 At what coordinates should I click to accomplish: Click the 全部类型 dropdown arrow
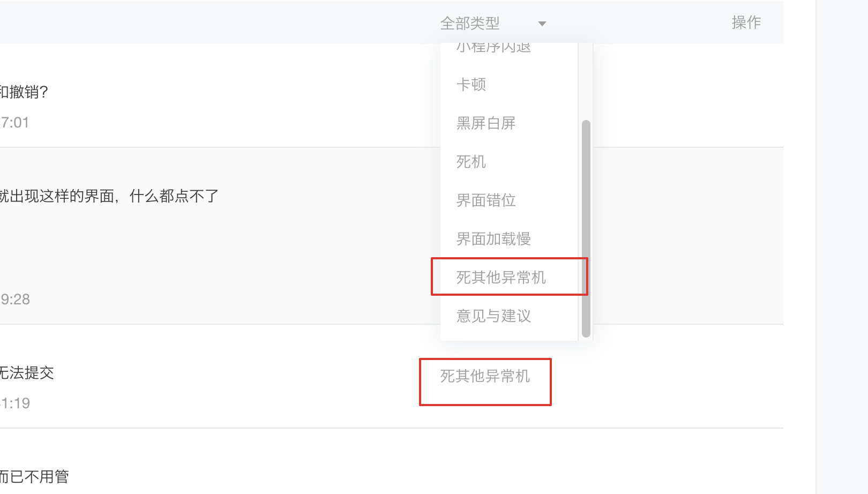(542, 24)
